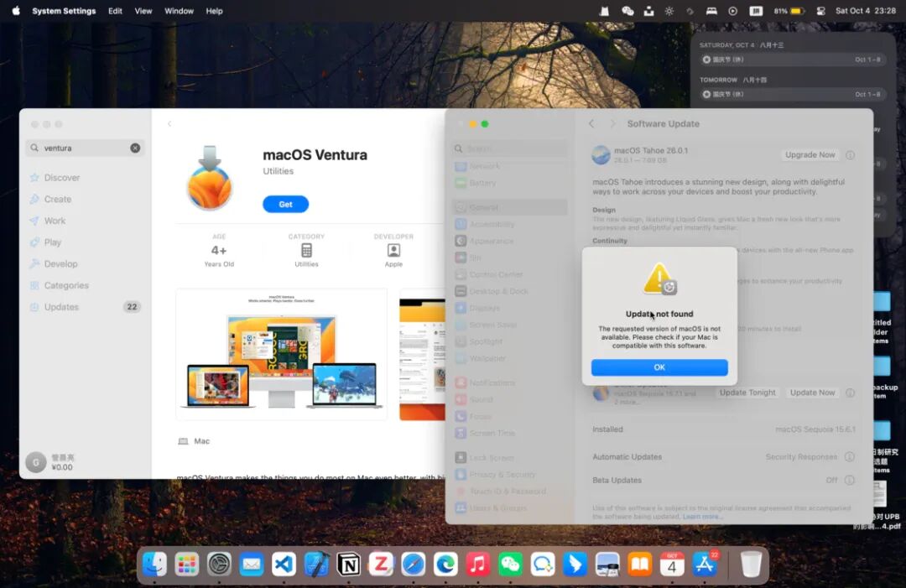Open info for Automatic Updates row

pos(849,457)
